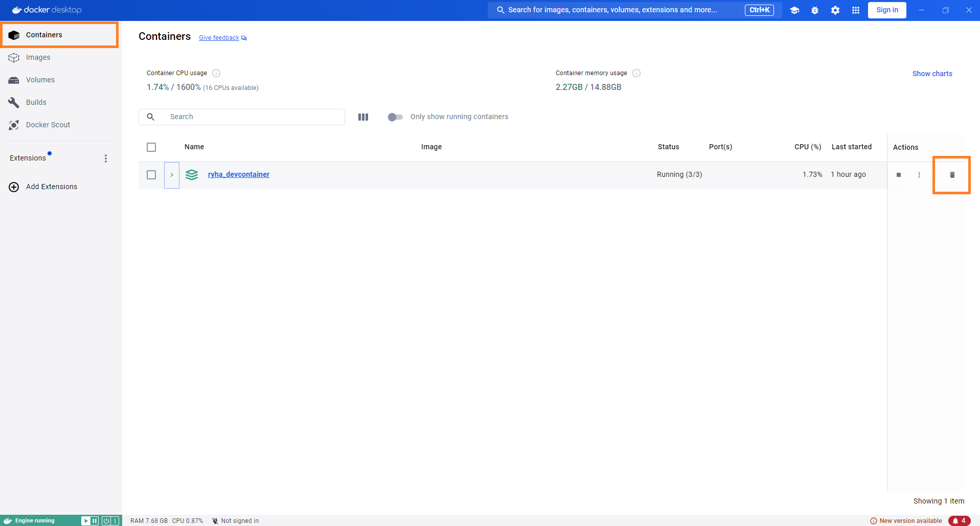Click the Containers sidebar cube icon
The height and width of the screenshot is (526, 980).
point(14,35)
